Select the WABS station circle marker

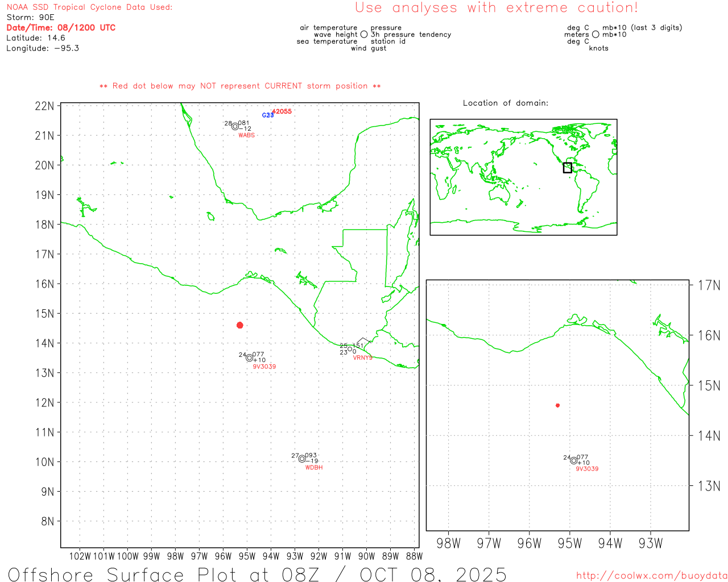coord(235,127)
